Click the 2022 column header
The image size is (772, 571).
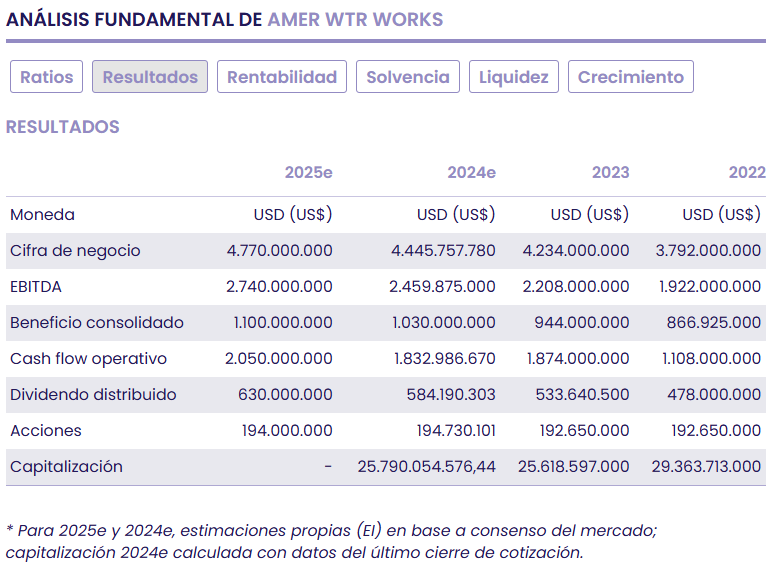click(747, 172)
